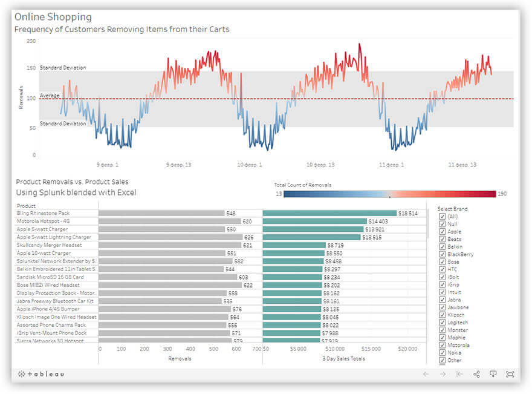532x394 pixels.
Task: Uncheck the iBolt brand checkbox
Action: point(442,277)
